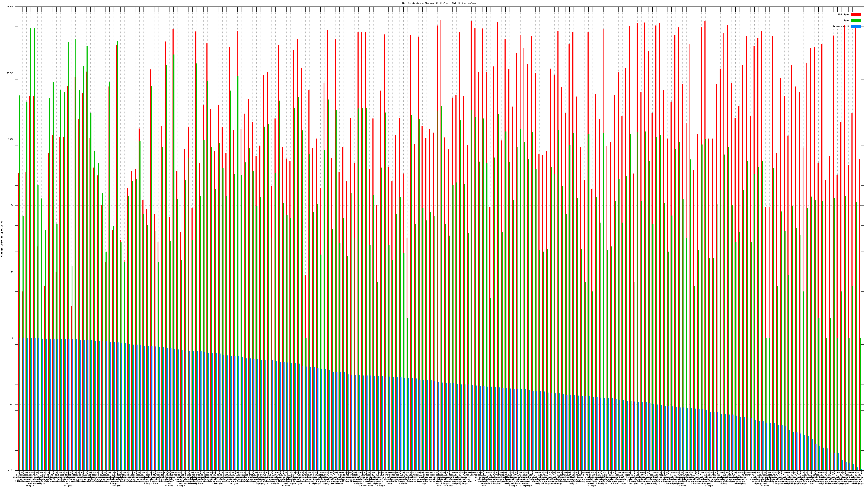Click the 1 y-axis tick label

coord(13,338)
